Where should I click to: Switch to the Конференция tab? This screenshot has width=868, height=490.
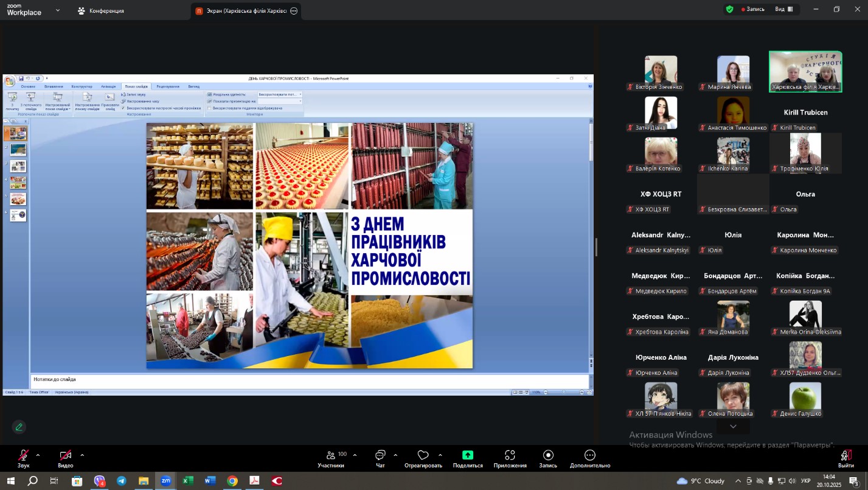(x=101, y=11)
